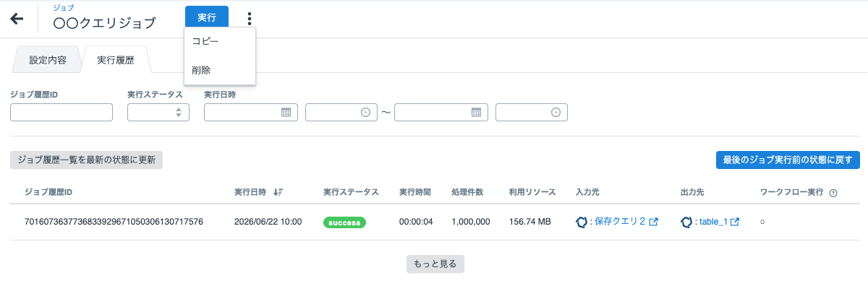Expand the 実行ステータス dropdown
The image size is (868, 286).
pos(158,112)
